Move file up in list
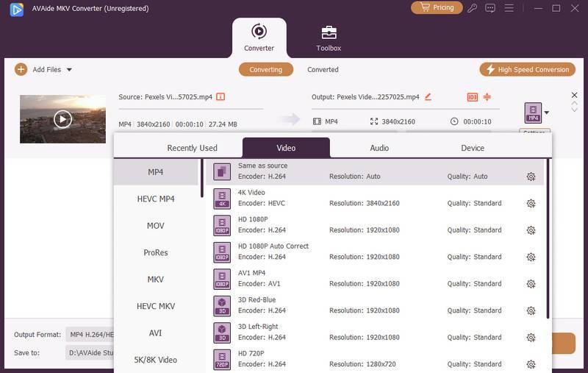 pyautogui.click(x=574, y=103)
